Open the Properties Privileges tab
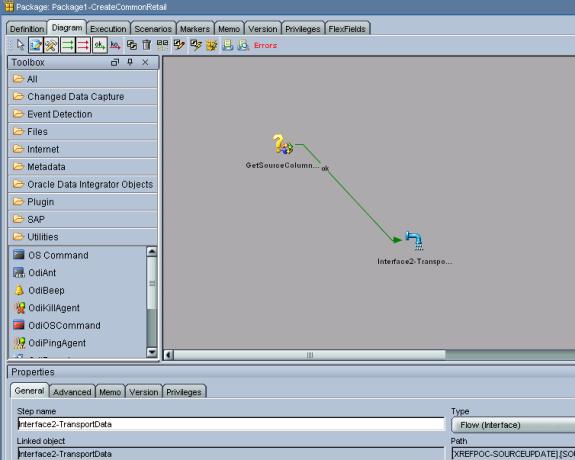 coord(184,392)
